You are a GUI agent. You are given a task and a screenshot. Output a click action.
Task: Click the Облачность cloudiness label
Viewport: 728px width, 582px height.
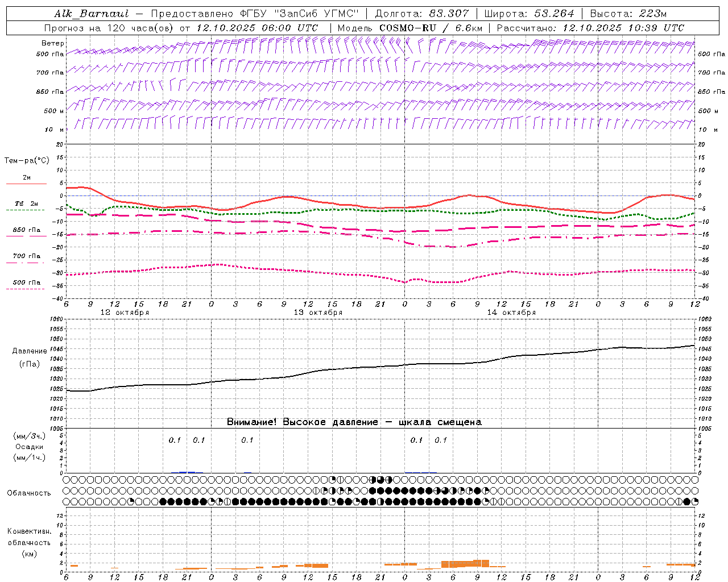[28, 493]
